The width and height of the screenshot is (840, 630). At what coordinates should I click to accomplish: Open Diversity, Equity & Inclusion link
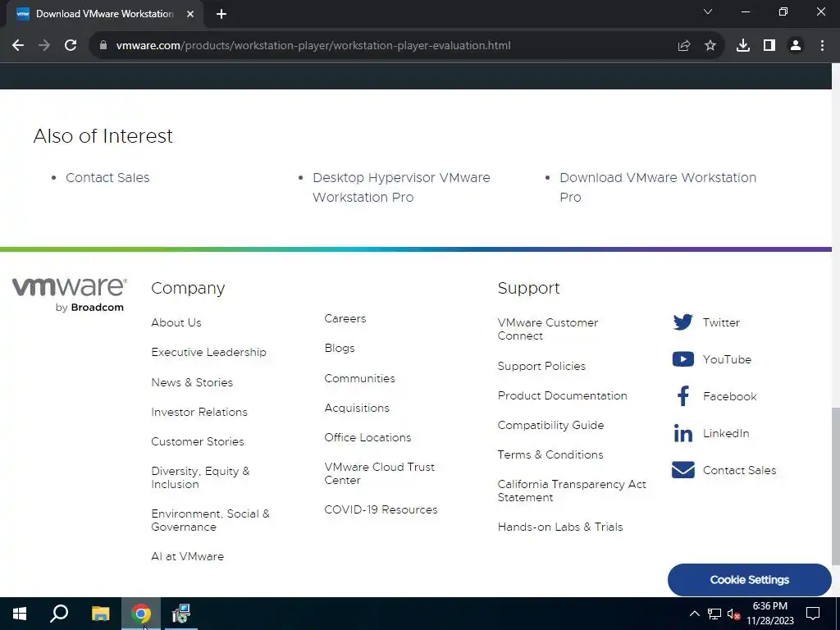200,477
